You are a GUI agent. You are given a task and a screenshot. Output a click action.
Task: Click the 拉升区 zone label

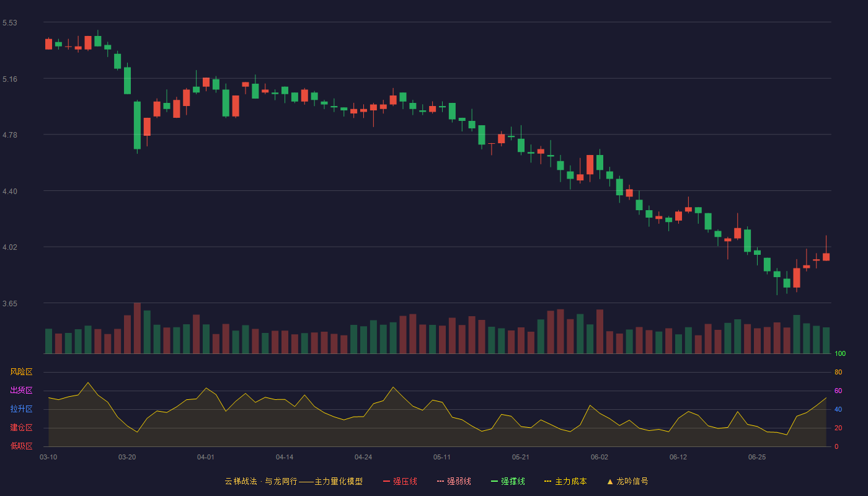click(21, 409)
